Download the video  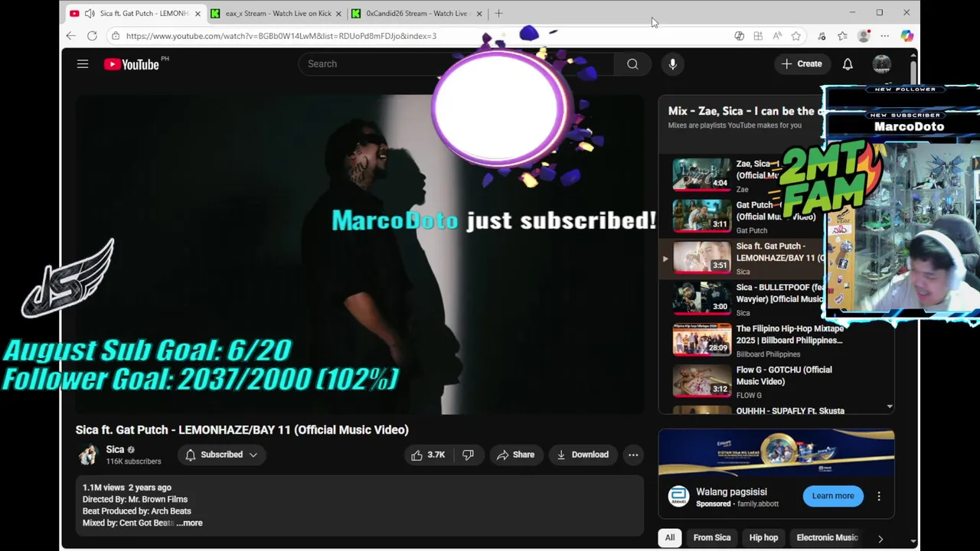coord(583,455)
